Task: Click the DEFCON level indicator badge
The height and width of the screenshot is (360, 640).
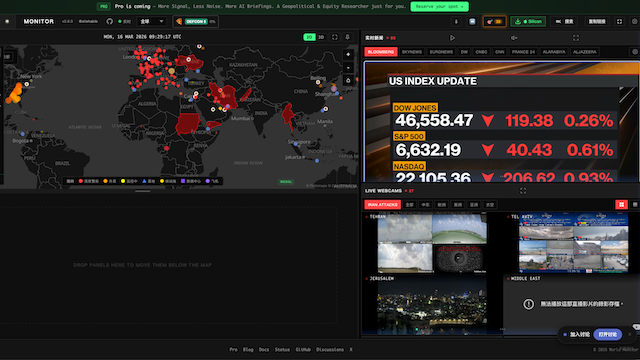Action: click(x=196, y=21)
